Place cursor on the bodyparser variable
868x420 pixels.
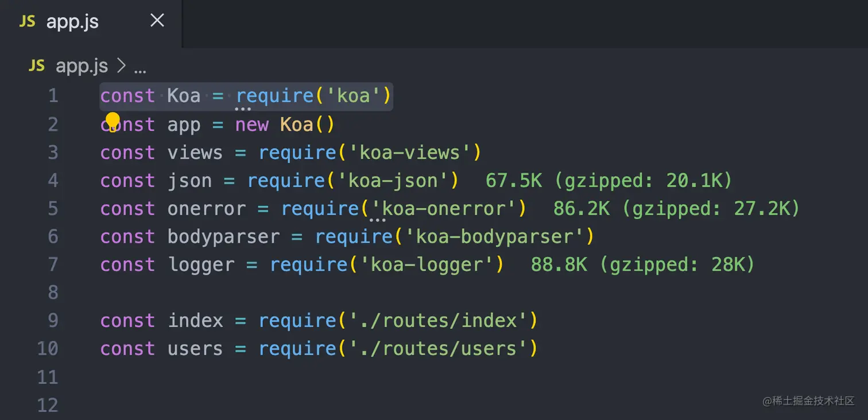223,236
